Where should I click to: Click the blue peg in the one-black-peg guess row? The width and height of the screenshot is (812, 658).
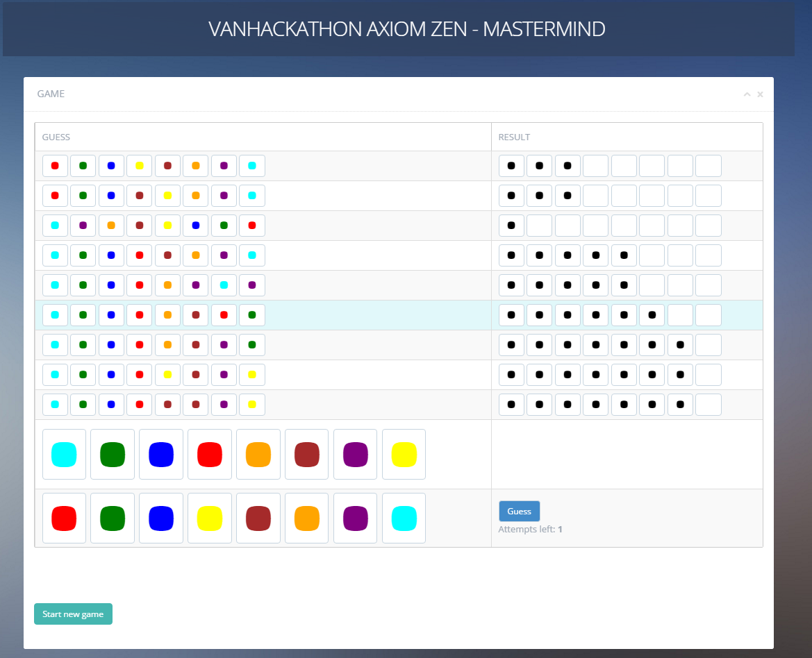(196, 226)
